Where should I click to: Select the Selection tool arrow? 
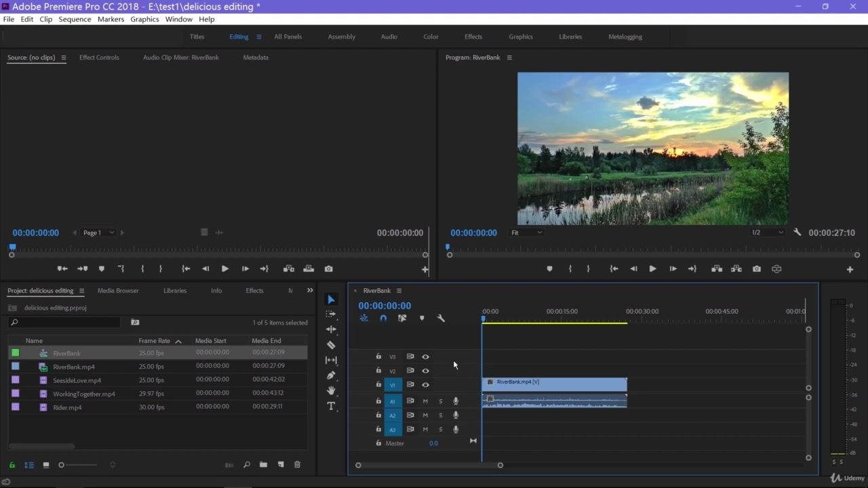tap(331, 300)
